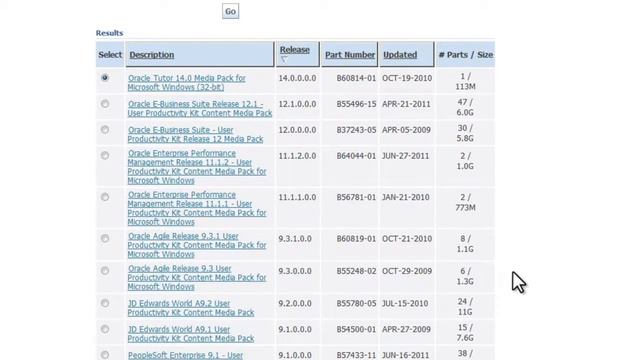Sort table by Release column header
The image size is (640, 360).
click(294, 50)
